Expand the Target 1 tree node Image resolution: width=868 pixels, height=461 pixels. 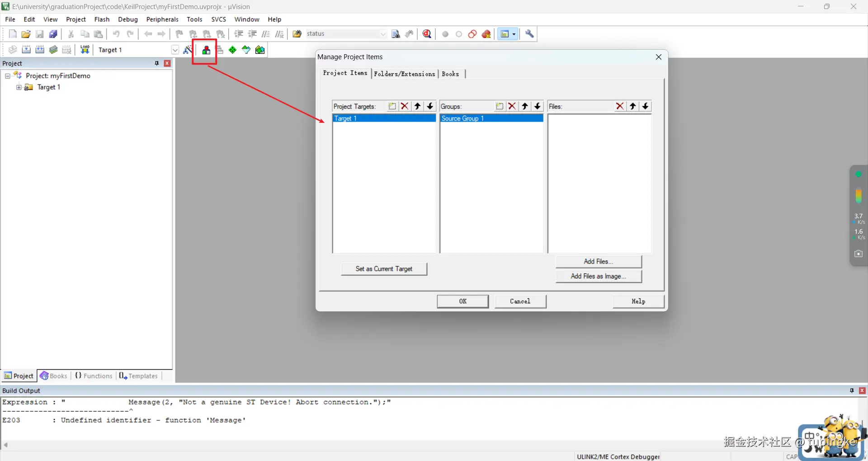tap(19, 87)
